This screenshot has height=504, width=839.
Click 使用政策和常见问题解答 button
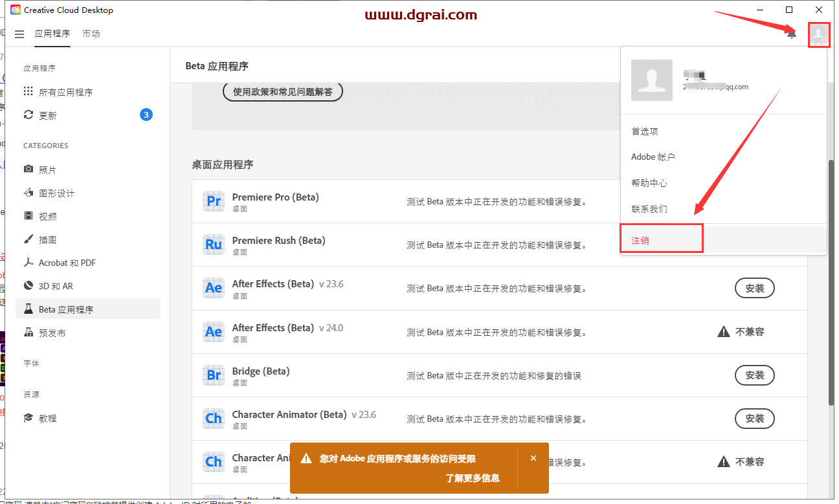[x=283, y=92]
